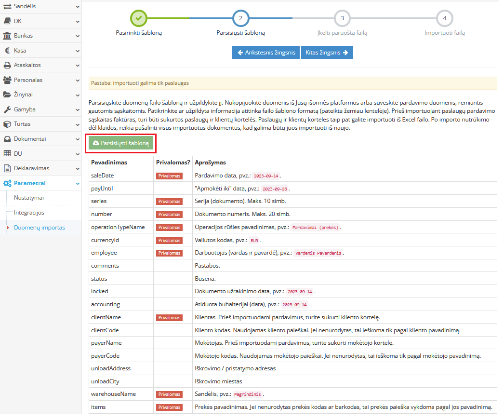This screenshot has width=504, height=420.
Task: Expand the Deklaravimas menu chevron
Action: point(78,168)
